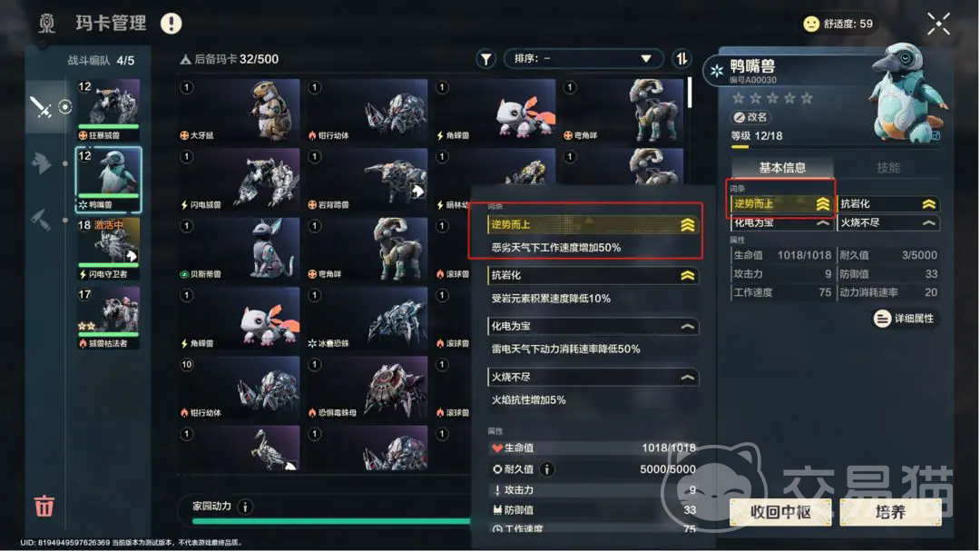
Task: Click the 家园动力 green progress bar
Action: (x=331, y=520)
